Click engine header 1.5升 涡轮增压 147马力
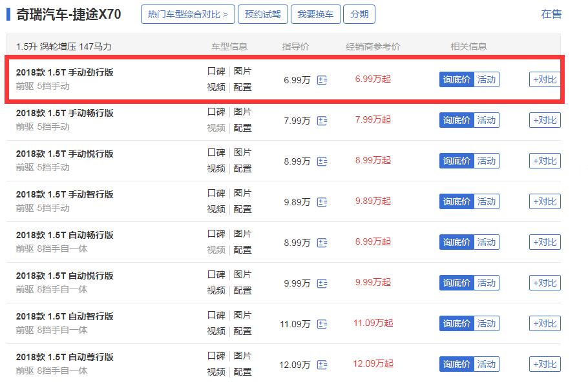Viewport: 588px width, 386px height. coord(64,46)
